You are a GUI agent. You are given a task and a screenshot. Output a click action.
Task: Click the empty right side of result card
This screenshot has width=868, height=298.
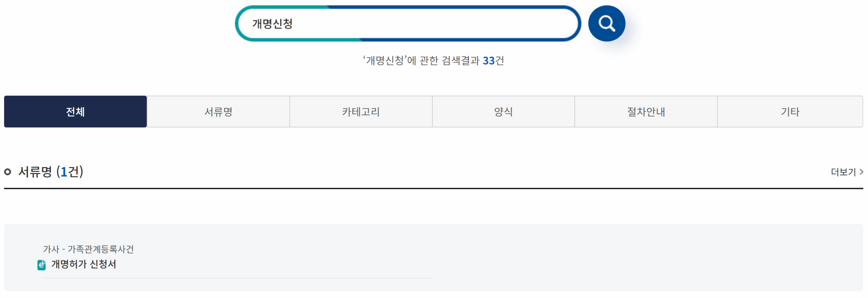[x=644, y=257]
